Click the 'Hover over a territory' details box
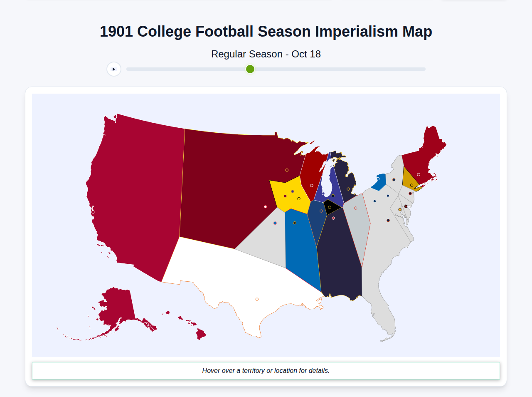Viewport: 532px width, 397px height. coord(266,370)
